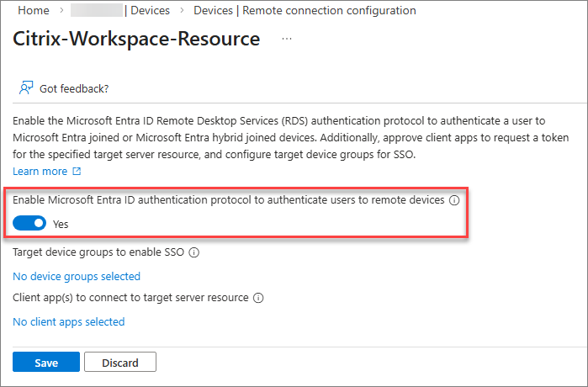Click info icon beside Target device groups
The width and height of the screenshot is (588, 387).
[193, 252]
